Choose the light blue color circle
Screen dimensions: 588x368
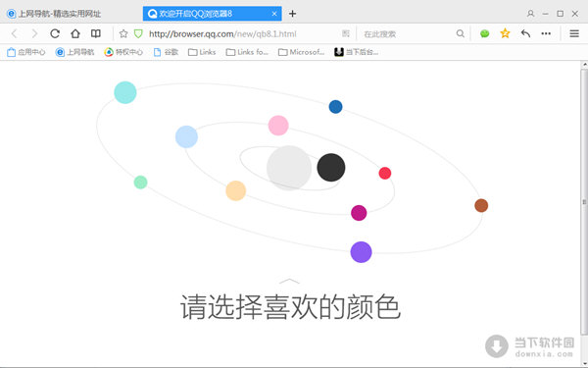coord(186,136)
